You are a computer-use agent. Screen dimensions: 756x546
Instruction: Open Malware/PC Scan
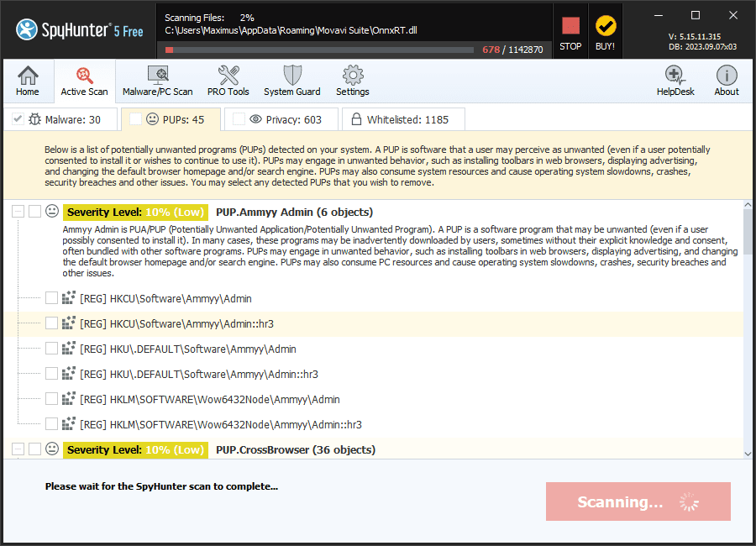[x=158, y=81]
